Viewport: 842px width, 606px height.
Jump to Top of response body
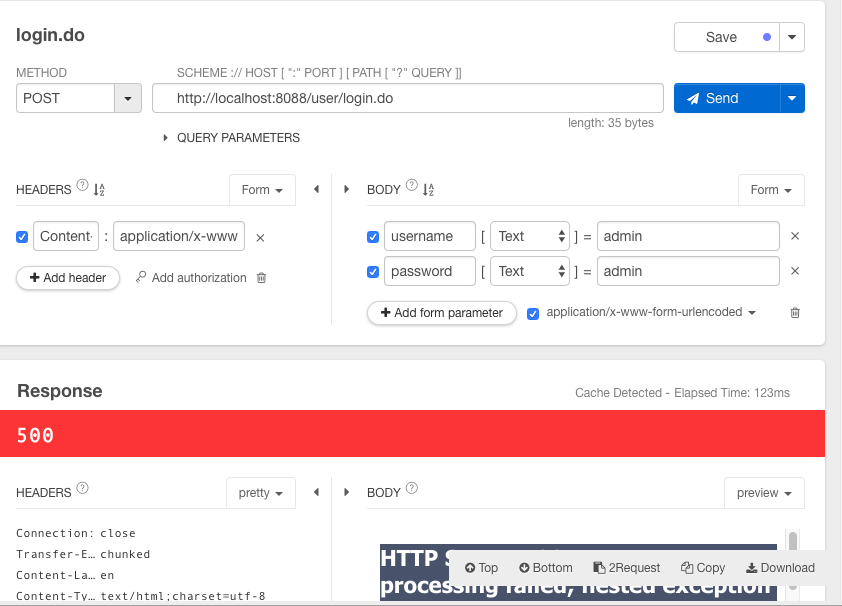[482, 567]
